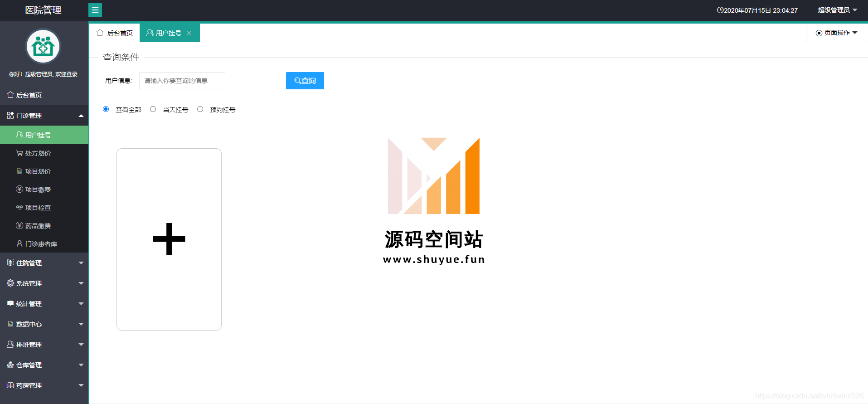Click the 页面操作 circle icon

click(x=819, y=33)
